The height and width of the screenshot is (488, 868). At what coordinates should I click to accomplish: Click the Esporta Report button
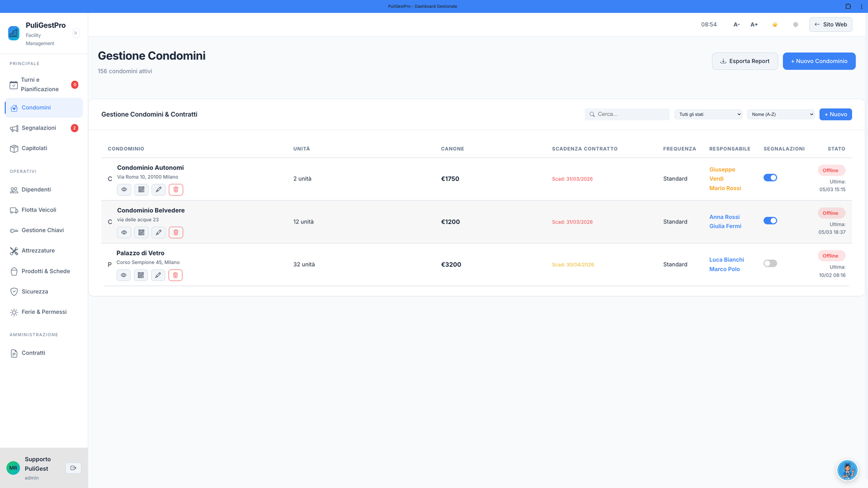point(744,61)
